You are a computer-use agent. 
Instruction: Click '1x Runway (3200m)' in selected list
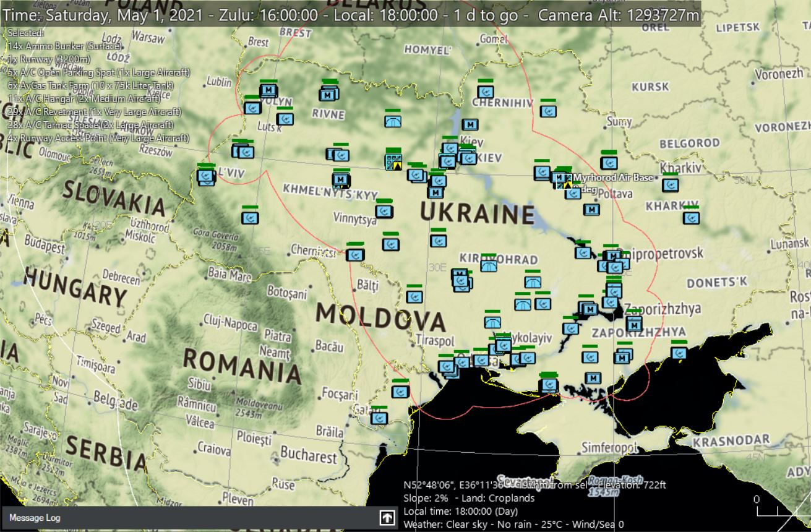[x=49, y=59]
